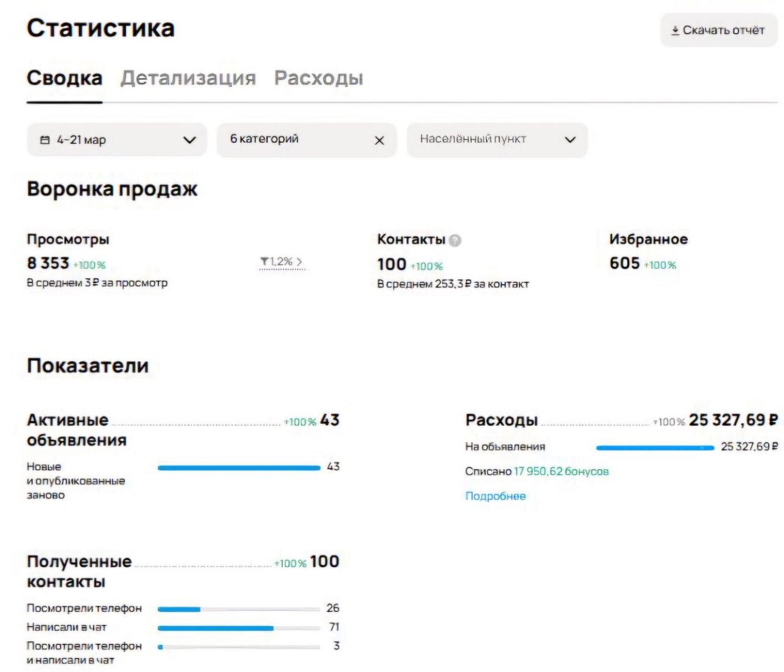Click the Написали в чат count 71
The height and width of the screenshot is (672, 784).
pos(334,627)
